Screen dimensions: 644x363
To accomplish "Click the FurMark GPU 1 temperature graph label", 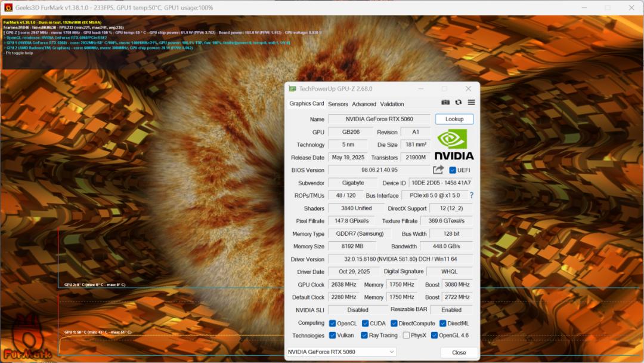I will click(98, 332).
